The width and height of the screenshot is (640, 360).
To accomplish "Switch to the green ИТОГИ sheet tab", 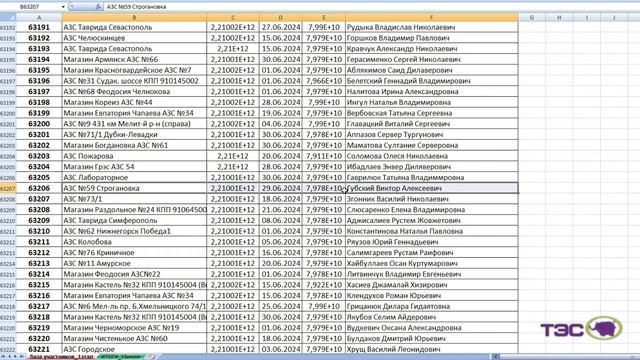I will pos(120,357).
